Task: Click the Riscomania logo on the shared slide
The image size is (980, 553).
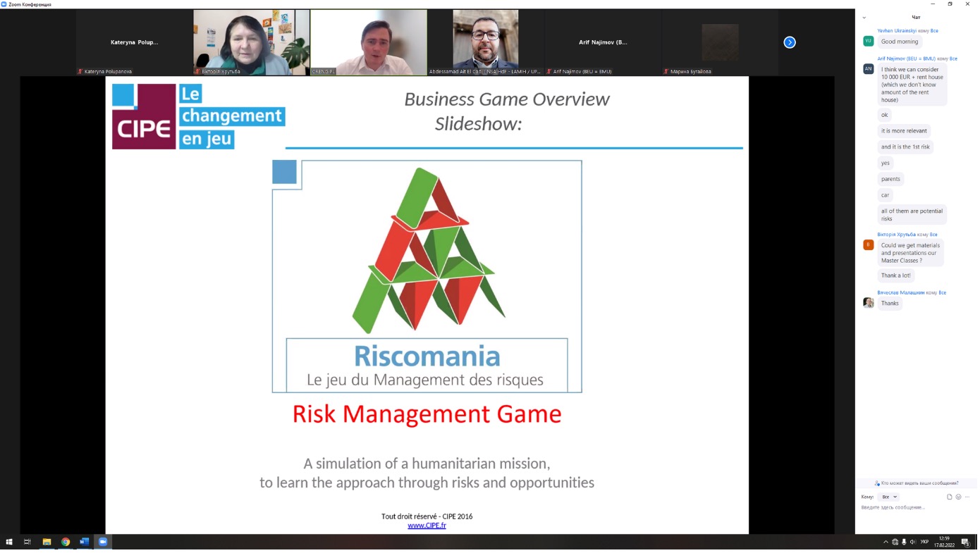Action: (x=427, y=276)
